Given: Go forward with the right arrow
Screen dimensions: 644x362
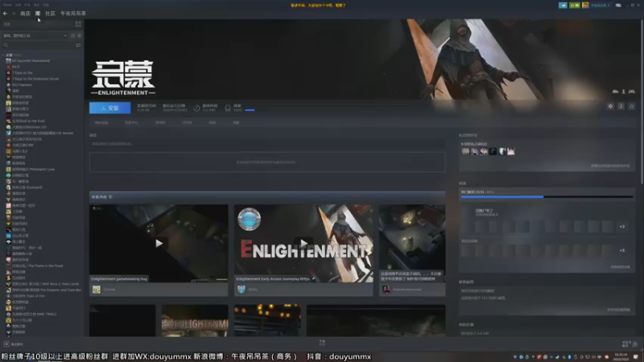Looking at the screenshot, I should tap(13, 14).
